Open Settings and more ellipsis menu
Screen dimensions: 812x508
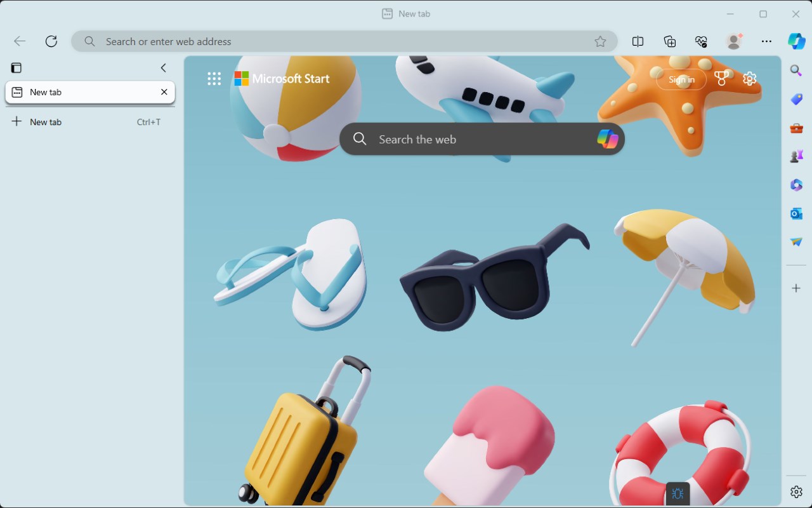[x=766, y=41]
